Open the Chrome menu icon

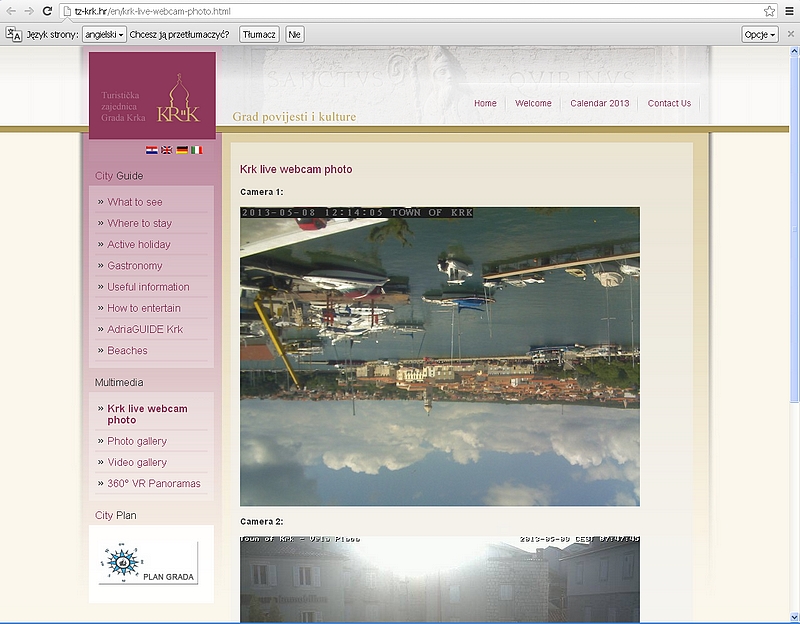click(x=788, y=11)
